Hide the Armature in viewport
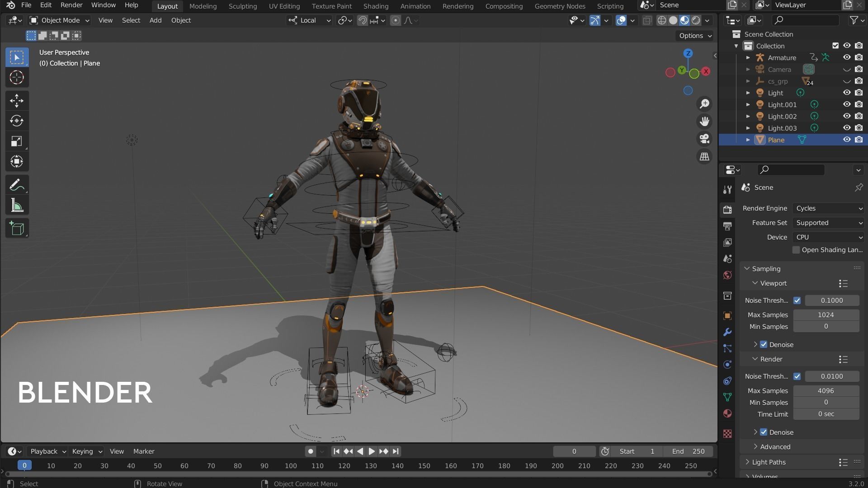The height and width of the screenshot is (488, 868). click(847, 57)
